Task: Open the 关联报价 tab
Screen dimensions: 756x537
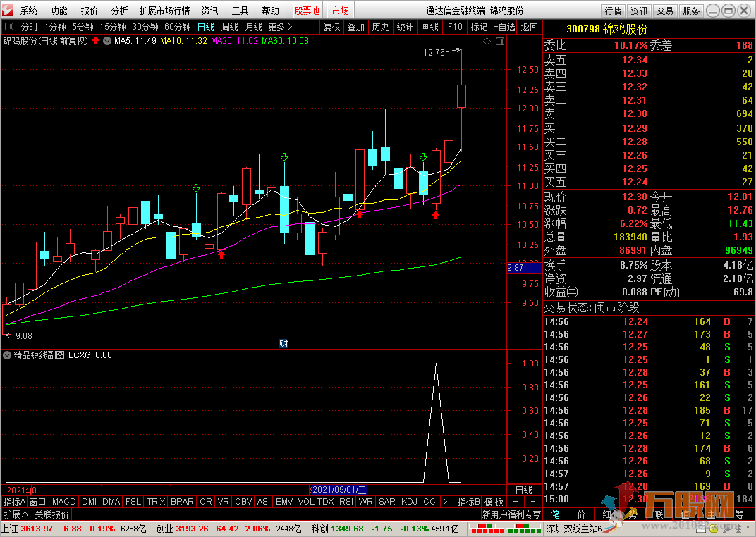Action: point(51,515)
